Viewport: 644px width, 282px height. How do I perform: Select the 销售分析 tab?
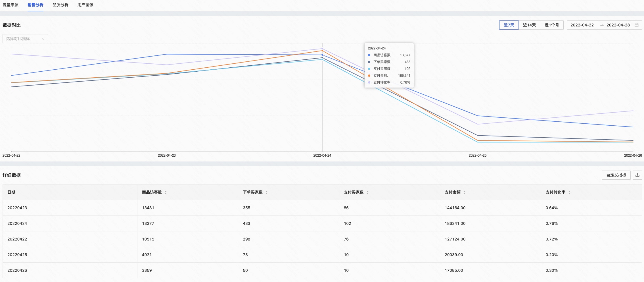pyautogui.click(x=35, y=5)
